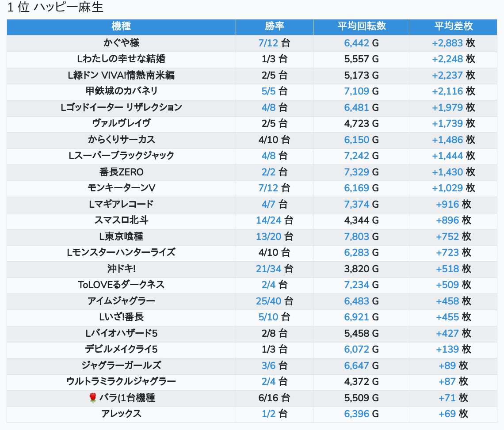The height and width of the screenshot is (430, 504).
Task: Click 甲鉄城のカバネリ in the table
Action: [x=122, y=91]
